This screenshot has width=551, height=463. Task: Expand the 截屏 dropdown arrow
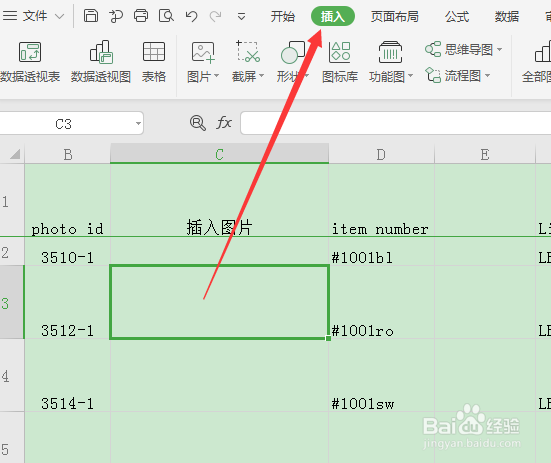[x=261, y=76]
